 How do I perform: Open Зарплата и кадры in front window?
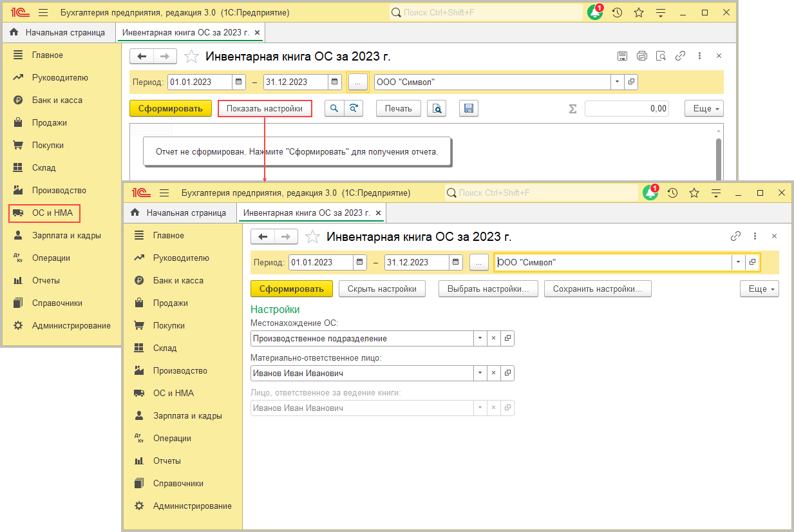point(187,415)
